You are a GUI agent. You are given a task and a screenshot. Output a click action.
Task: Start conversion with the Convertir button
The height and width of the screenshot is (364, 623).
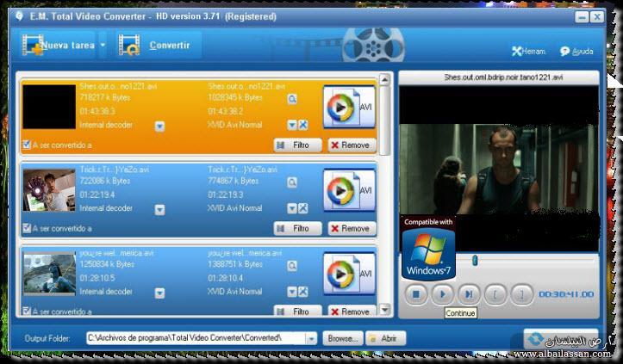pyautogui.click(x=159, y=46)
